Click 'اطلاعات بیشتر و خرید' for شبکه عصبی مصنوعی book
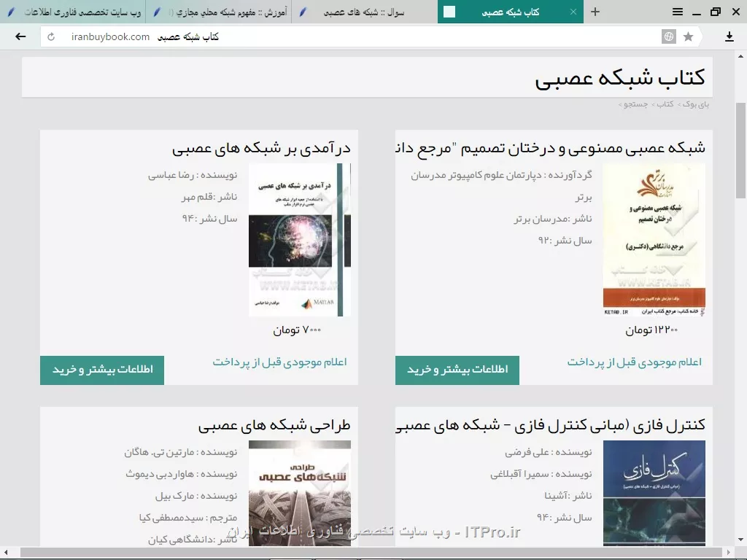The image size is (747, 560). click(x=457, y=370)
